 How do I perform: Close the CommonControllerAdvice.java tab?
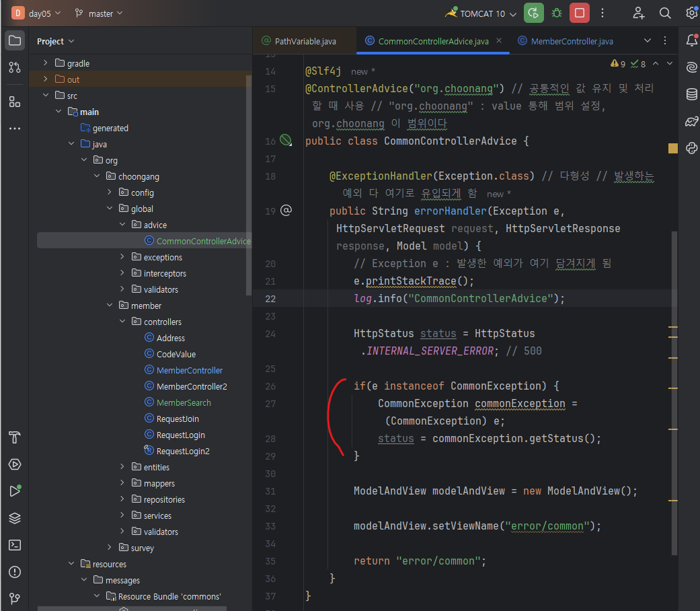click(x=499, y=40)
